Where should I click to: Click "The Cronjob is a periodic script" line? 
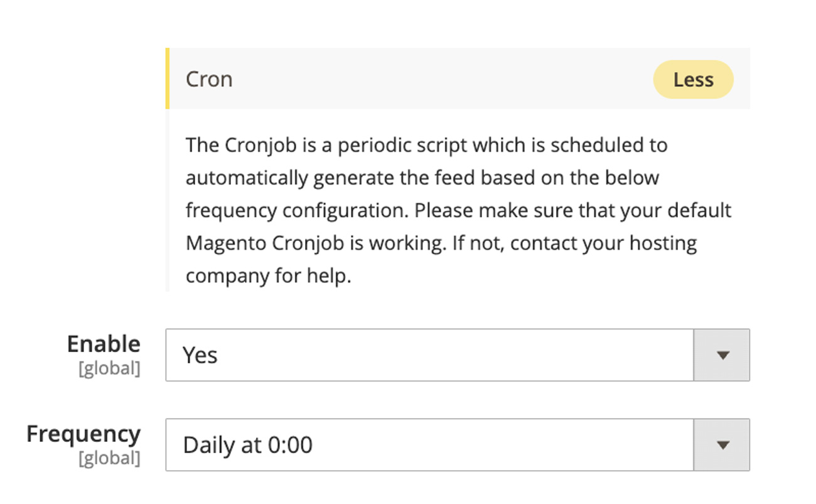(x=326, y=145)
